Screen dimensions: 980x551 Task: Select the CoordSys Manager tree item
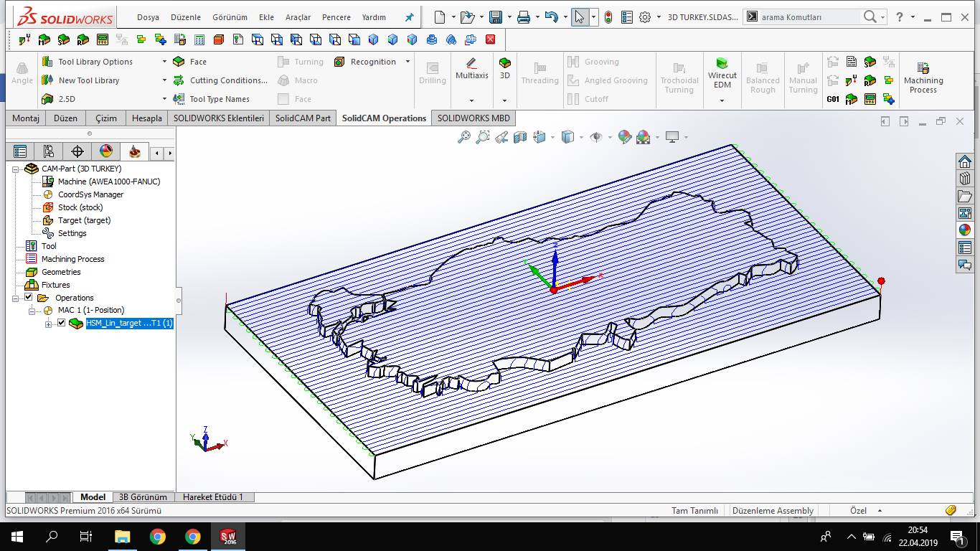(x=83, y=194)
